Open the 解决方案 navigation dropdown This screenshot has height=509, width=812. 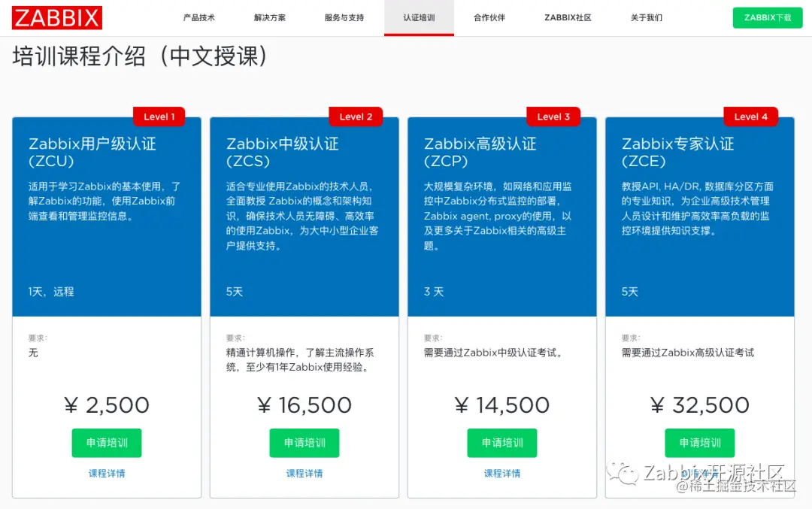269,17
